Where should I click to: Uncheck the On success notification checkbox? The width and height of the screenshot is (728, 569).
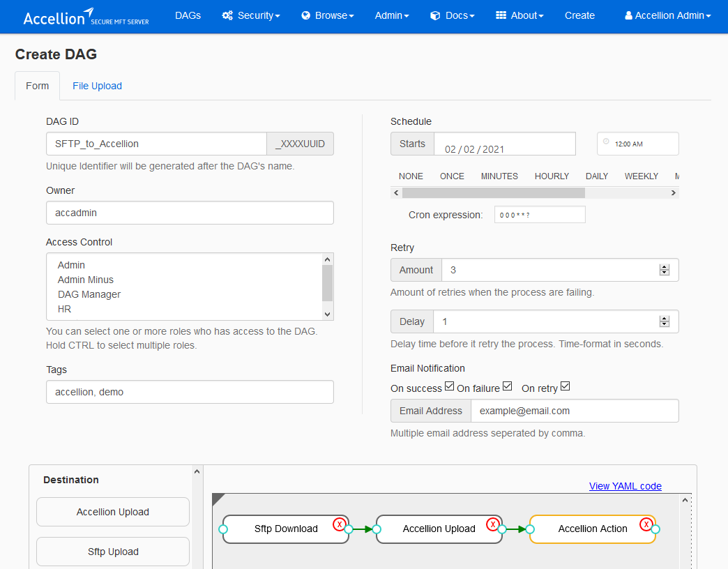coord(449,386)
